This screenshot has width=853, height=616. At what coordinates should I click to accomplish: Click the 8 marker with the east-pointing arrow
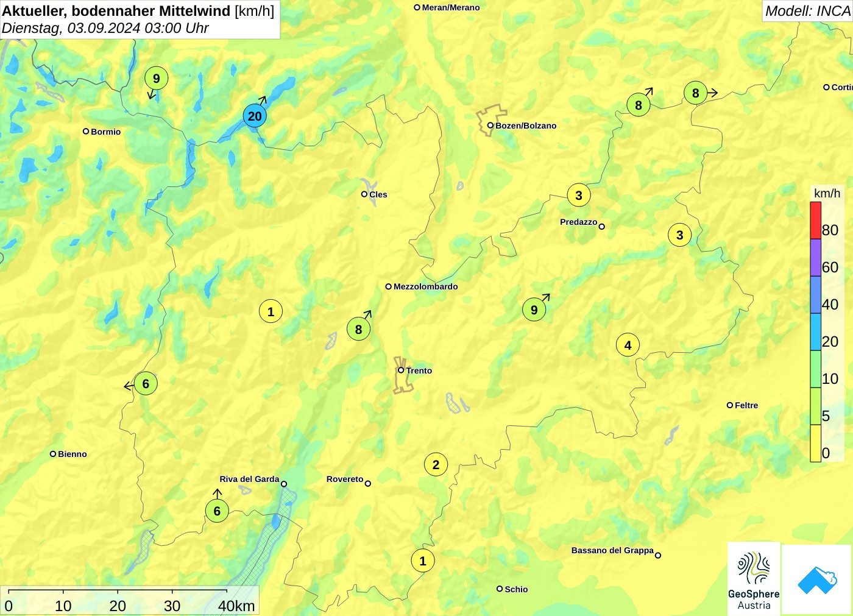point(695,93)
